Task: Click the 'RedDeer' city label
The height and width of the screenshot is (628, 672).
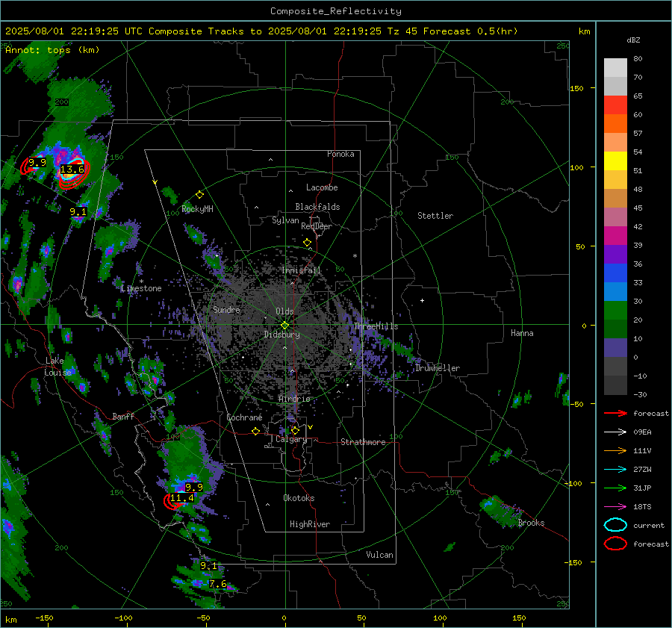Action: click(317, 226)
